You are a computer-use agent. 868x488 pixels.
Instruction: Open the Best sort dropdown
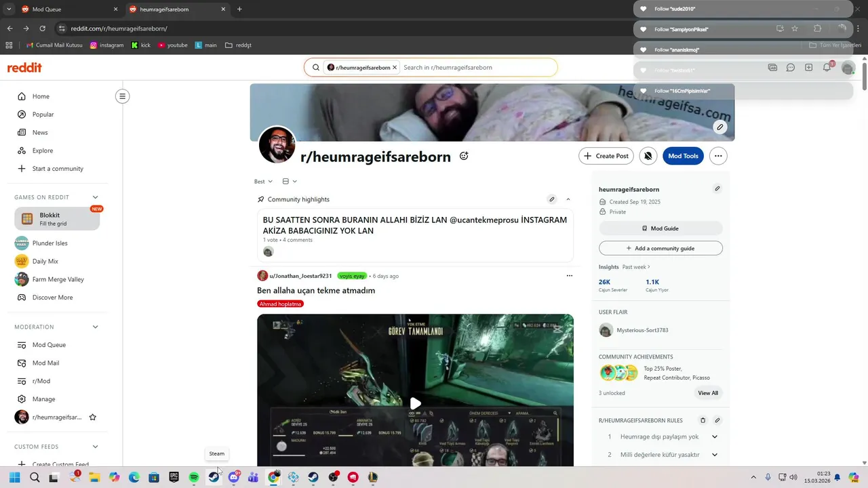263,182
